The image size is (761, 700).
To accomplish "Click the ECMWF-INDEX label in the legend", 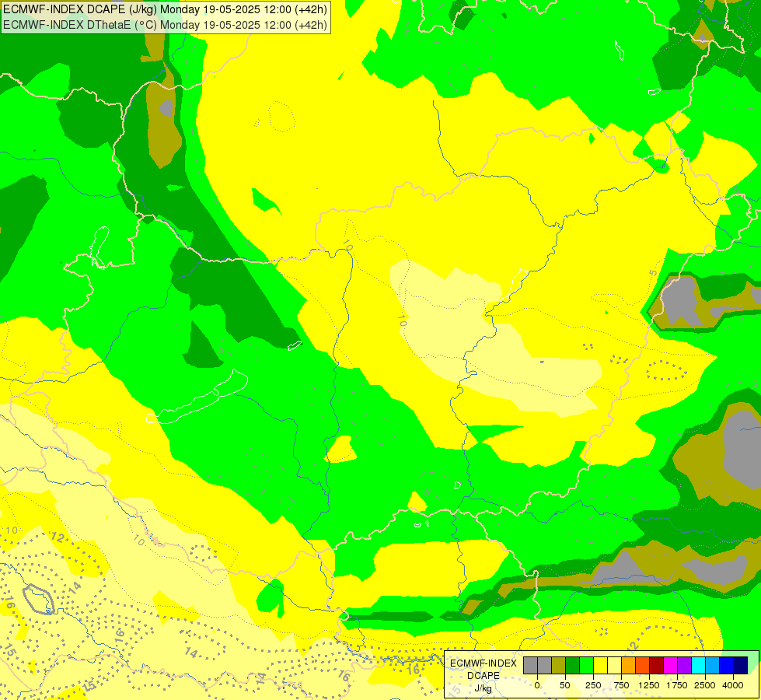I will click(x=483, y=663).
